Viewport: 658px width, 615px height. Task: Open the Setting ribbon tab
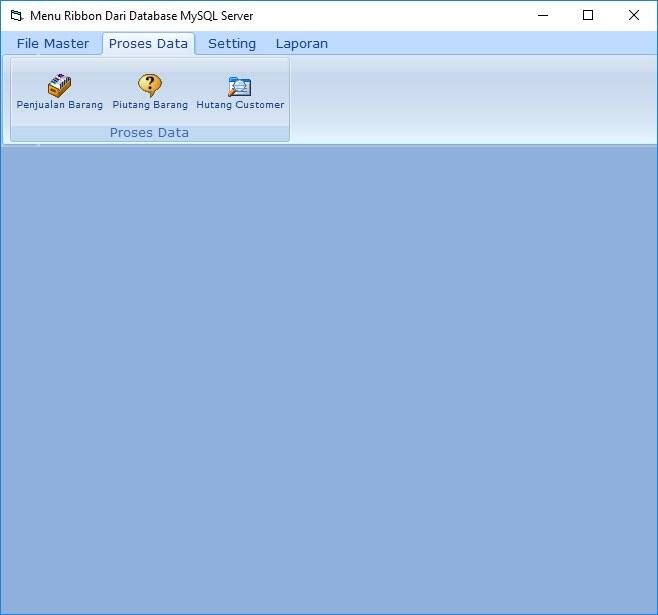(232, 44)
